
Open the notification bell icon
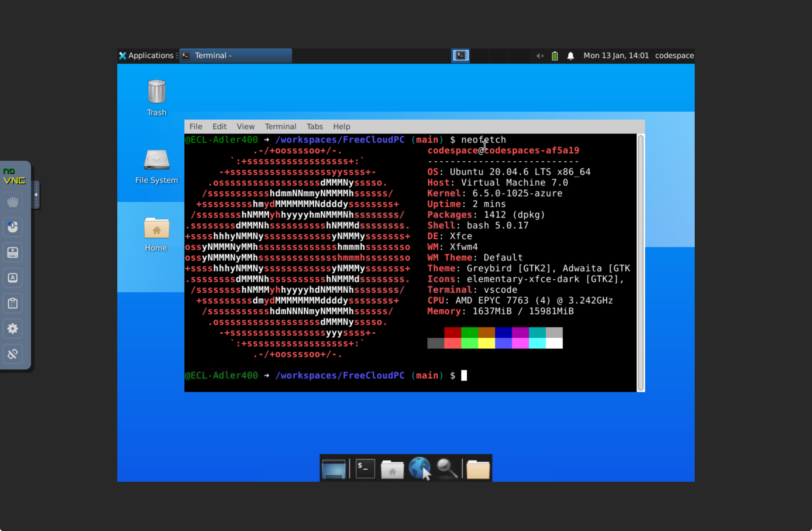coord(570,56)
